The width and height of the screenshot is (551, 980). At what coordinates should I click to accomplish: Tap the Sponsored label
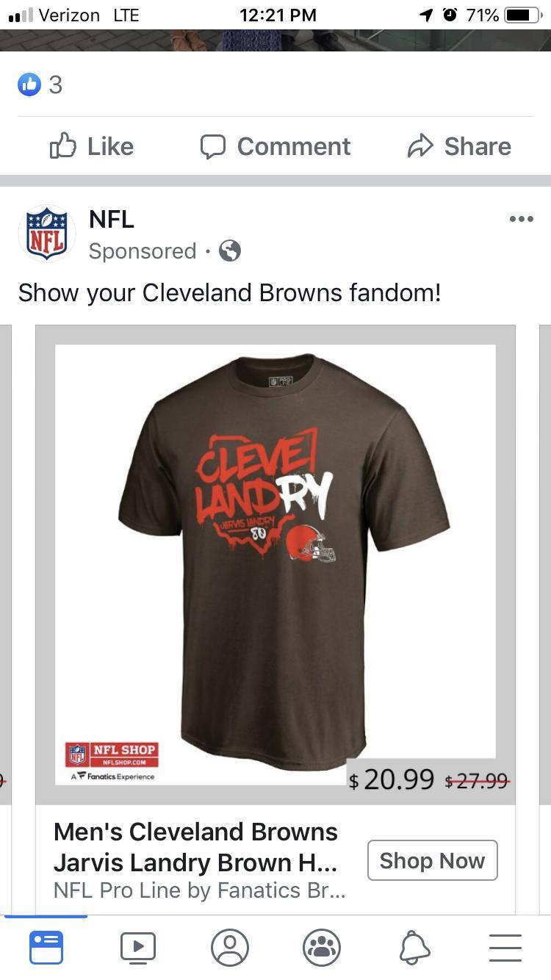click(143, 251)
